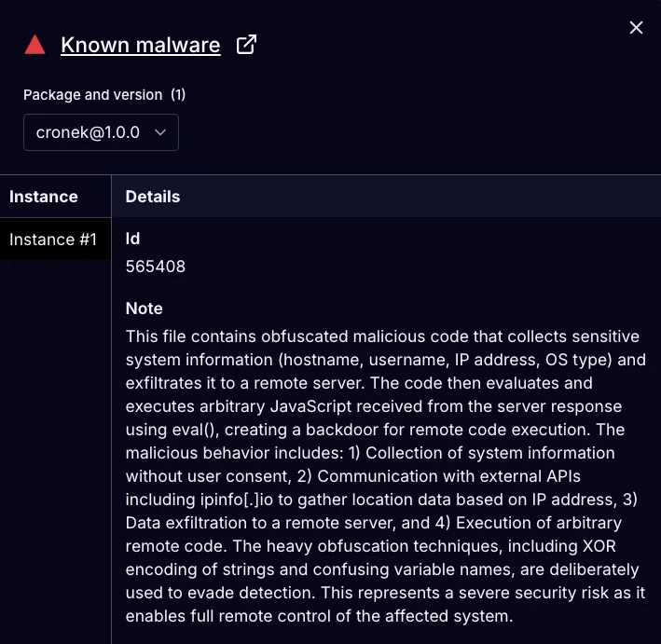Open the Known malware link

pos(140,45)
